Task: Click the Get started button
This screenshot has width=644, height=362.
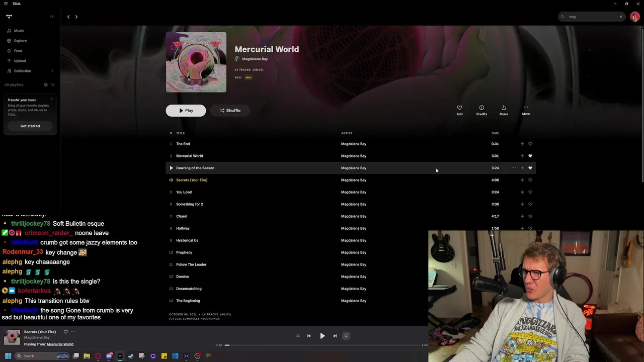Action: click(30, 126)
